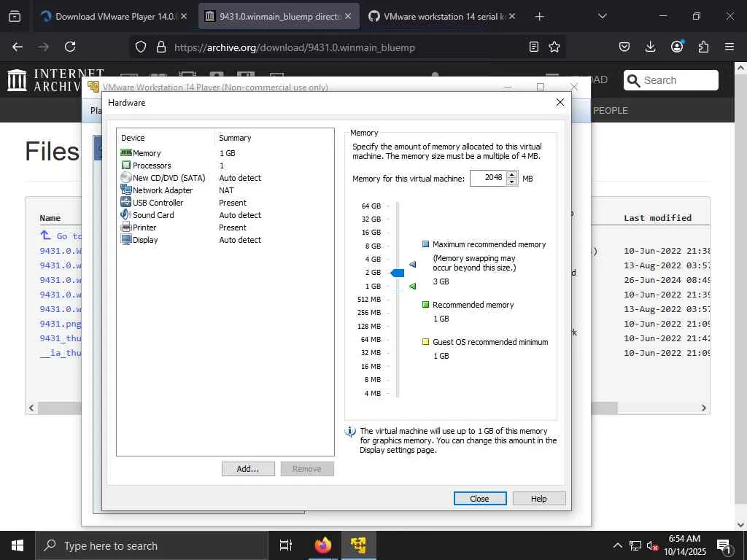Switch to 9431.0.winmain_bluemp directory tab
The image size is (747, 560).
(279, 16)
